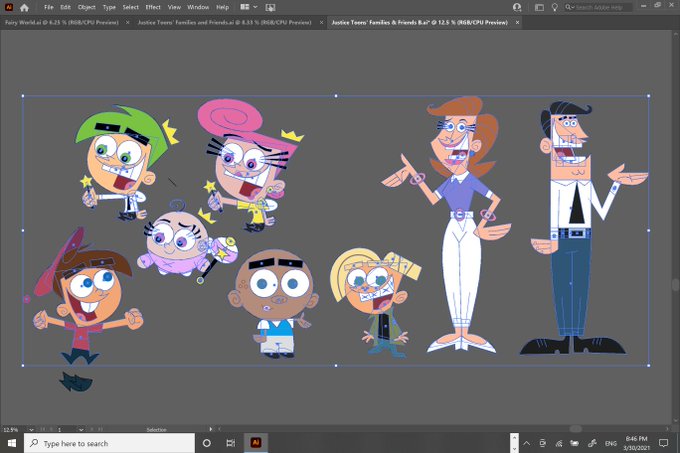Viewport: 680px width, 453px height.
Task: Close the Fairy World.ai tab
Action: coord(127,22)
